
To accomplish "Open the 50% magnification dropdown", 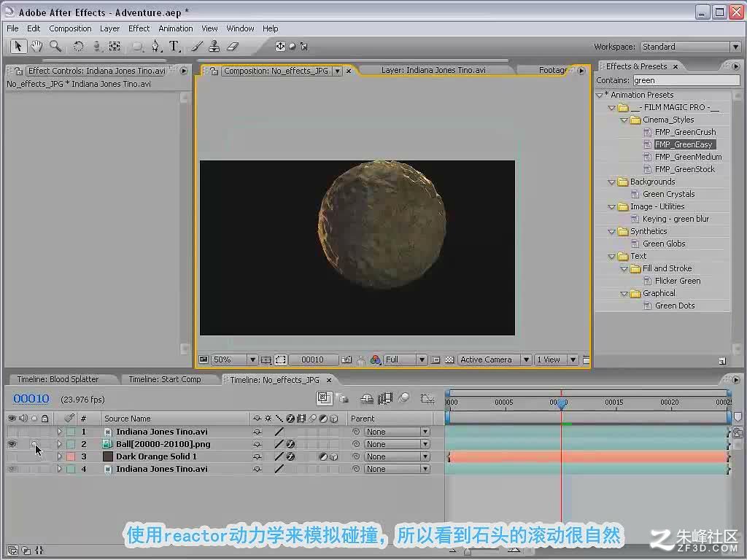I will pos(234,359).
